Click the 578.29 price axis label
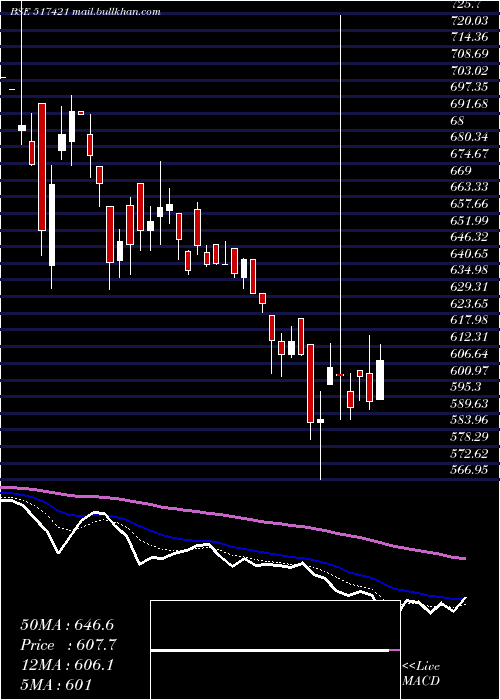 click(470, 437)
